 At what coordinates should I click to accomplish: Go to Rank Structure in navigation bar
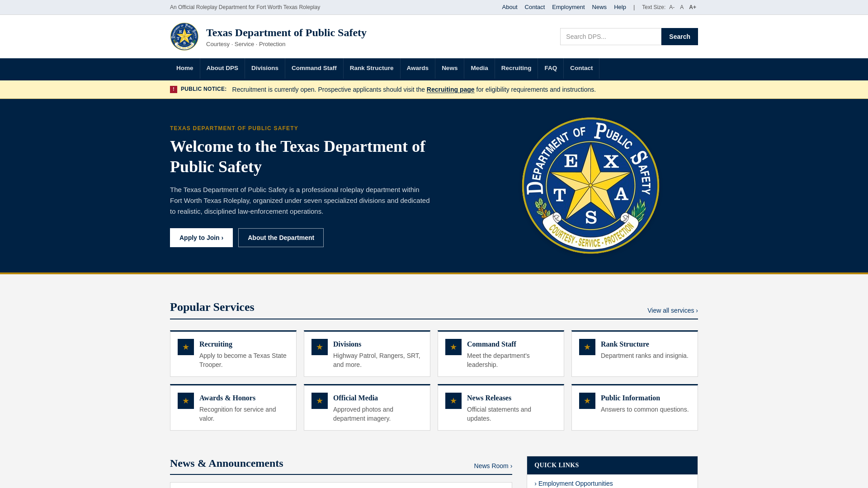tap(372, 68)
